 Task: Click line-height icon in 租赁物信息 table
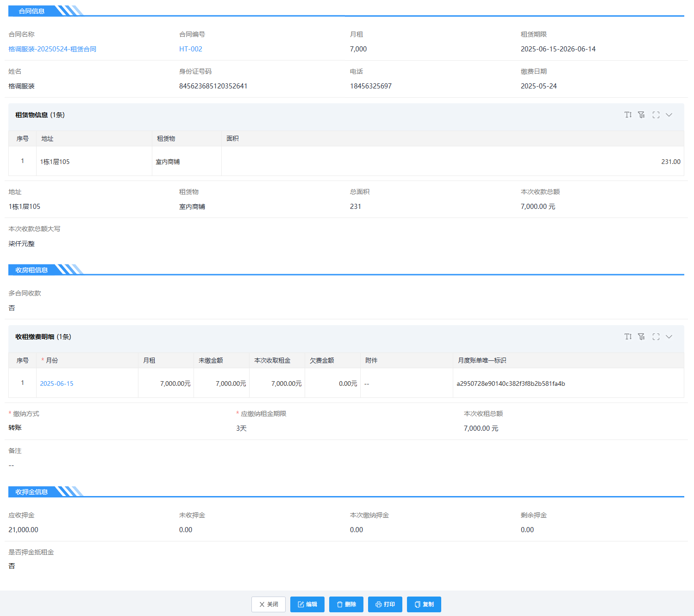click(628, 115)
